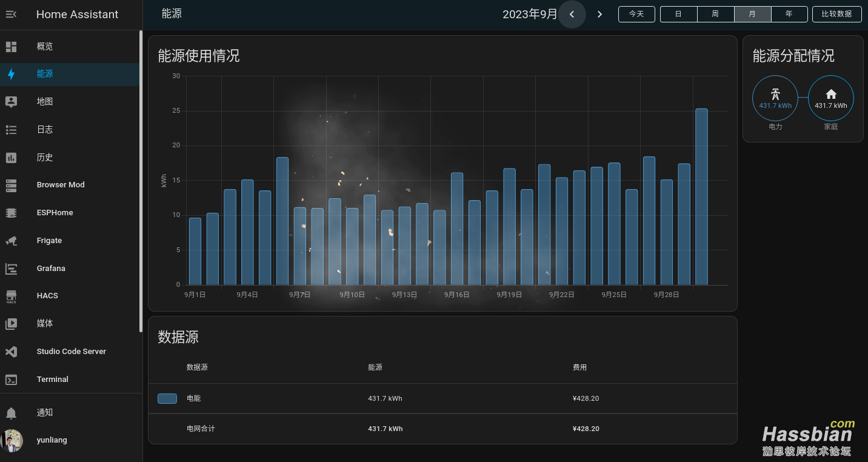Open the Grafana sidebar icon
868x462 pixels.
tap(11, 269)
